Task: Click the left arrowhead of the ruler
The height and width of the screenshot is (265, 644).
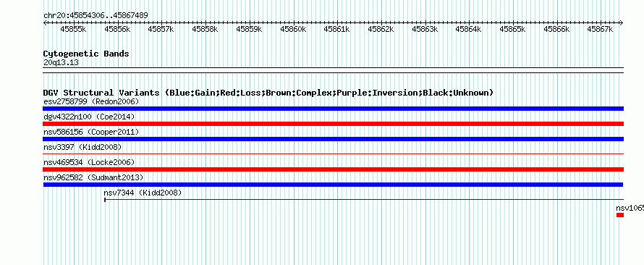Action: click(x=45, y=22)
